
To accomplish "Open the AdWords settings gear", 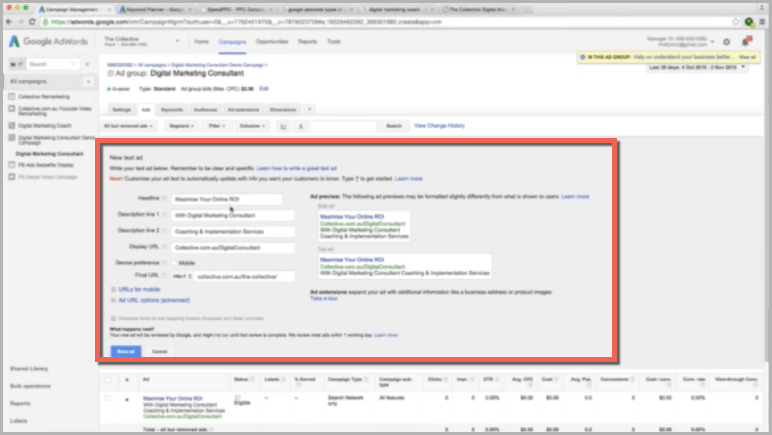I will (x=726, y=42).
